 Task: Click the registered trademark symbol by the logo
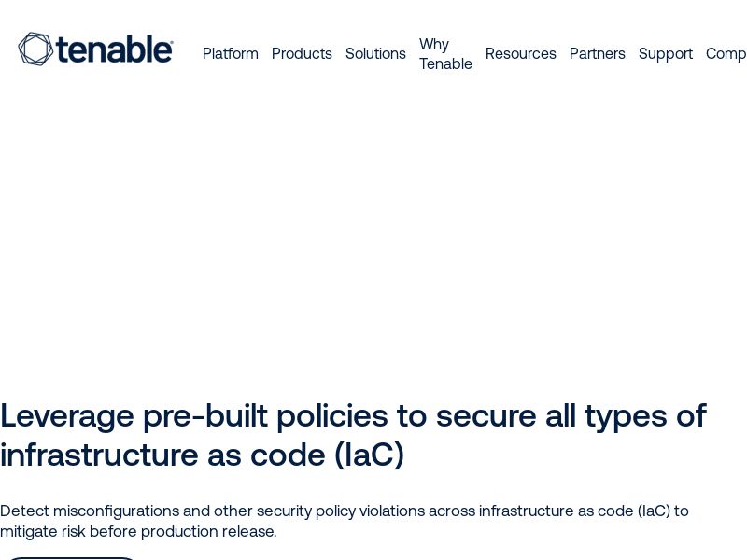pos(171,41)
